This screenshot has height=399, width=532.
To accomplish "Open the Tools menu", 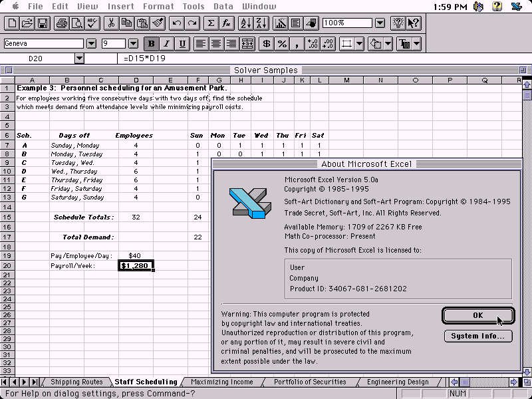I will pyautogui.click(x=193, y=7).
